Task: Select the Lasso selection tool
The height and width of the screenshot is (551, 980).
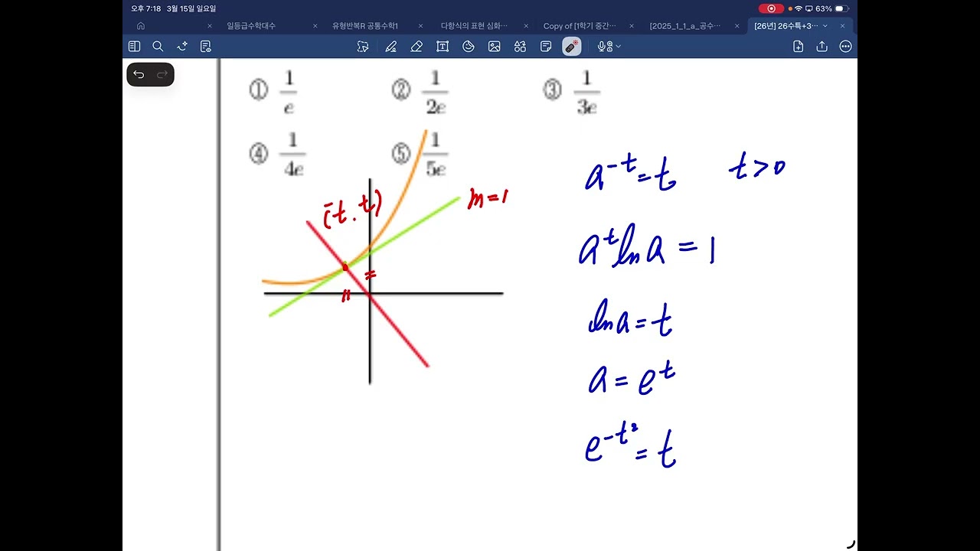Action: point(363,47)
